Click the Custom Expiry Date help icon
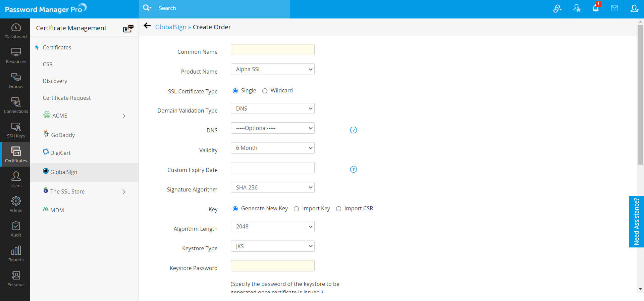The image size is (644, 301). pyautogui.click(x=354, y=169)
